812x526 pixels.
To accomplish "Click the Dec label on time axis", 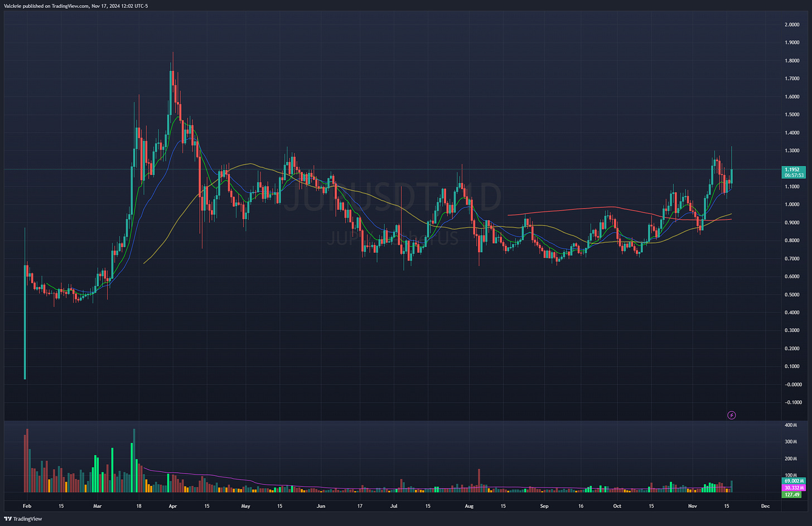I will tap(765, 506).
